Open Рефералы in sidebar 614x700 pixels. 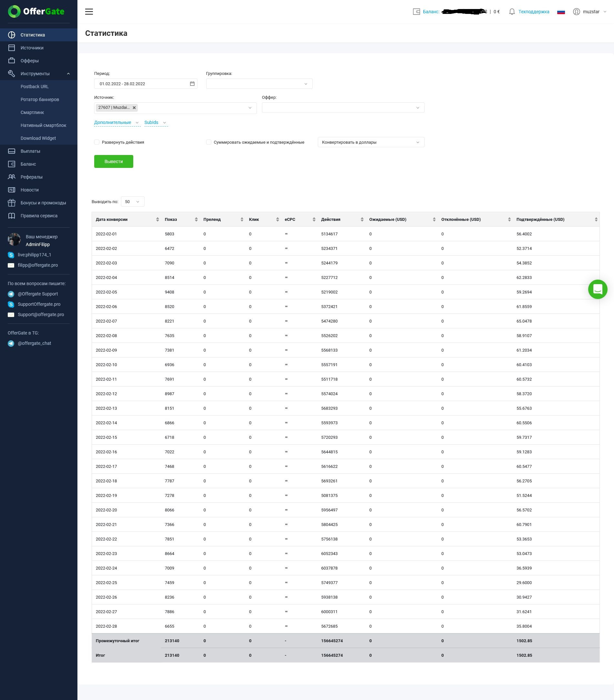[39, 177]
